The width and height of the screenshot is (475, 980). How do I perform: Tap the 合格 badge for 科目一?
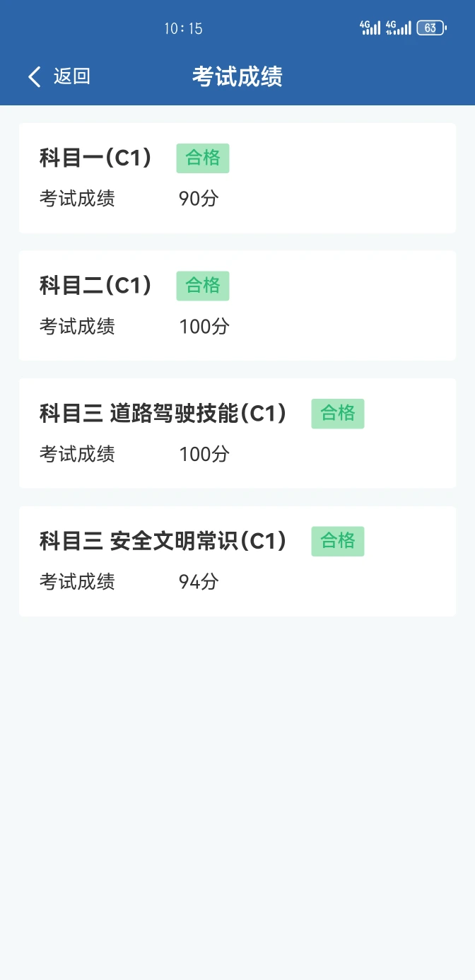coord(203,158)
